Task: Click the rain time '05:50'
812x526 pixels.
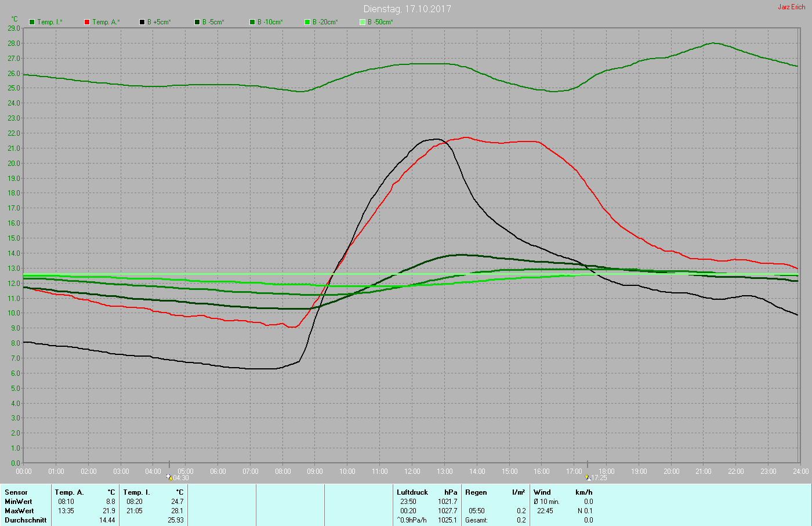Action: point(477,511)
